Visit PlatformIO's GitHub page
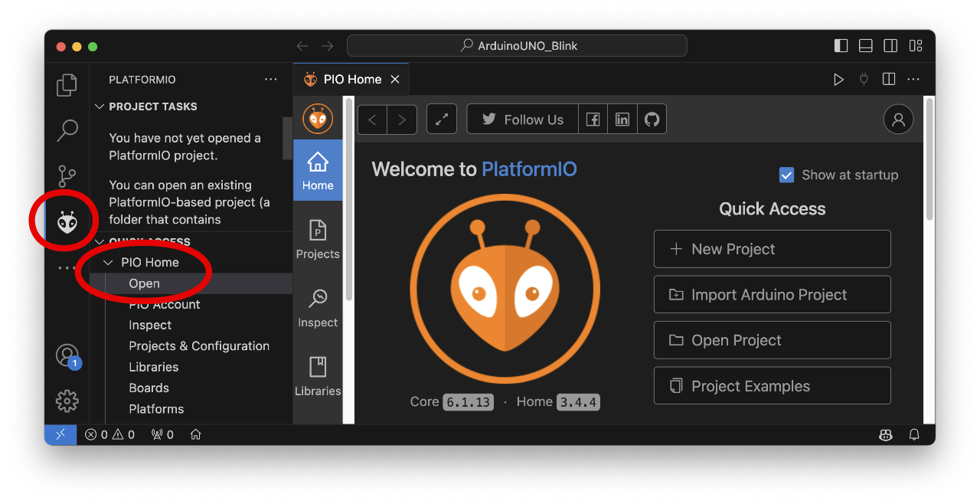980x504 pixels. coord(652,119)
